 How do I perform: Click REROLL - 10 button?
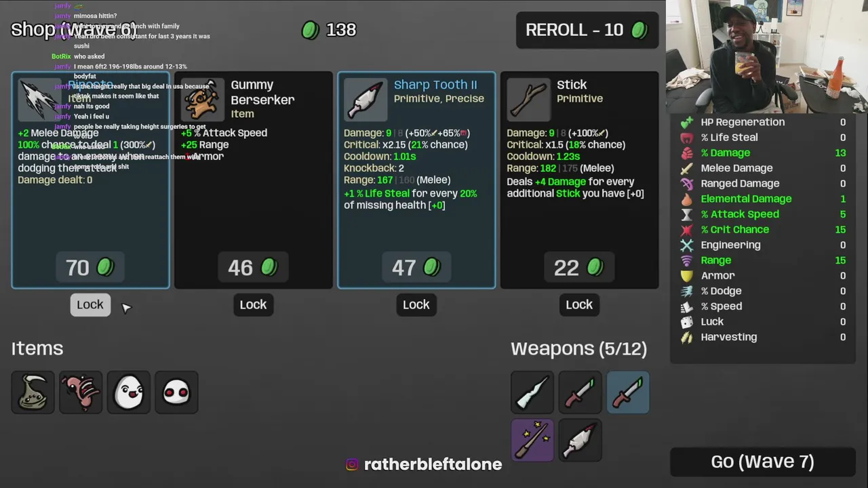587,30
